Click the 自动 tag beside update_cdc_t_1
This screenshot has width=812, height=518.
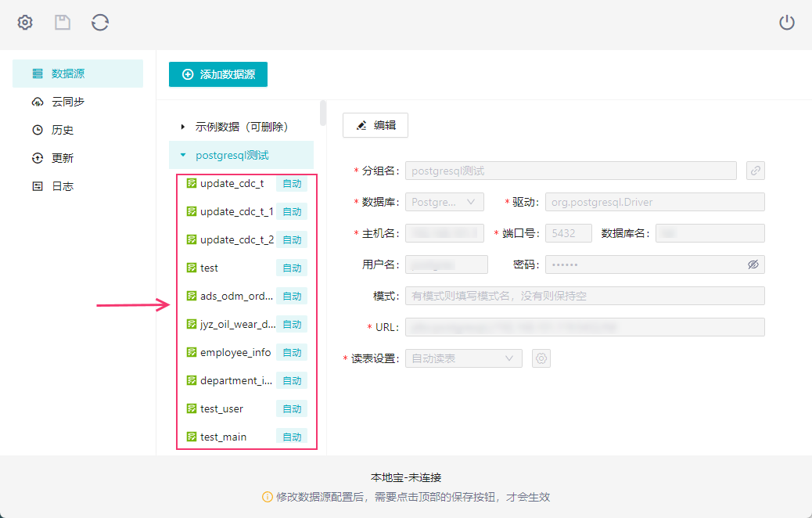(x=292, y=212)
